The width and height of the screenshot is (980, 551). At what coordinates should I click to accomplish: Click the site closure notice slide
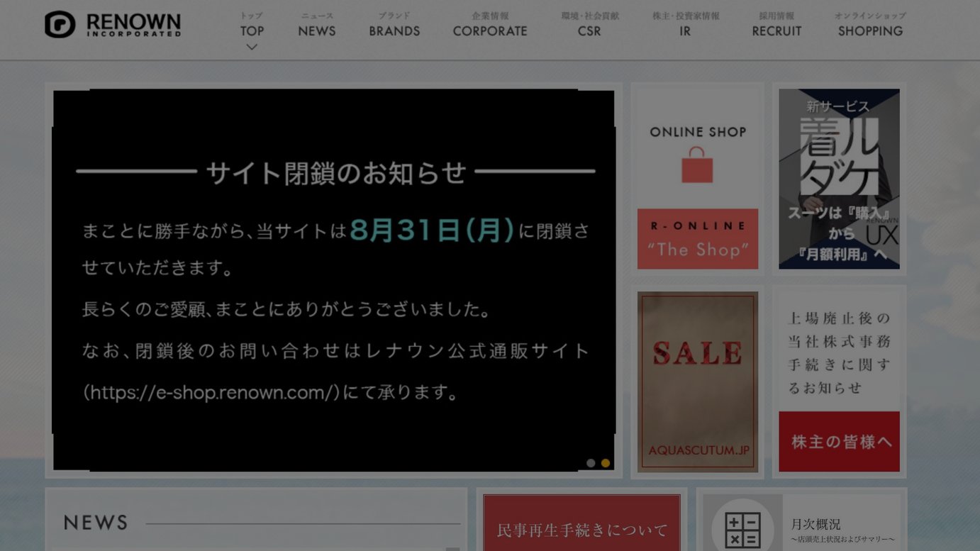(333, 280)
